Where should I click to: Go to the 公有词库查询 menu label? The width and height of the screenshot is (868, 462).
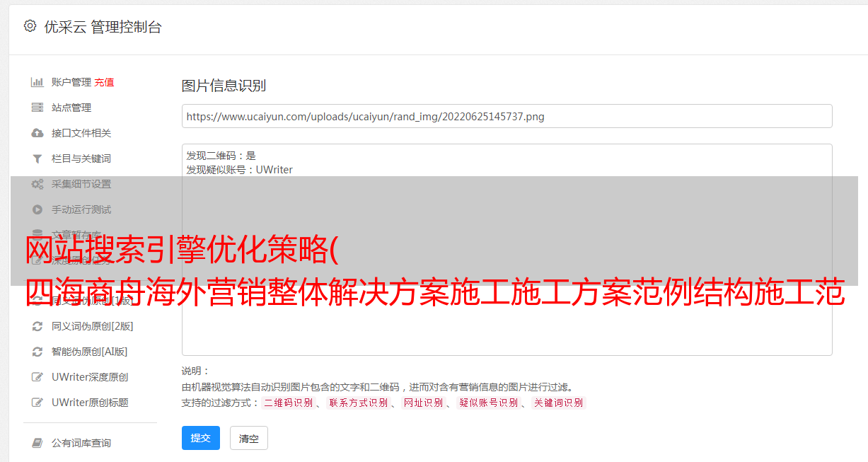81,443
